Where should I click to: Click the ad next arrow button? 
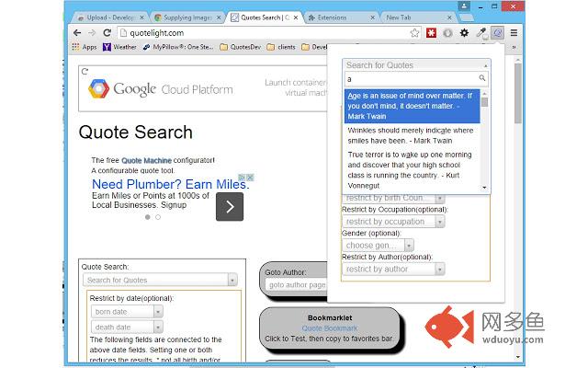point(230,206)
